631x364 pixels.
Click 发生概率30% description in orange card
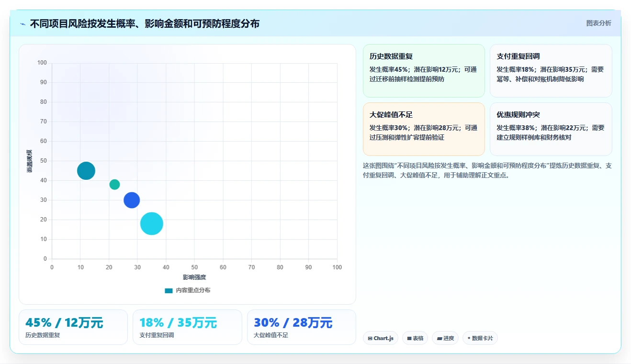(423, 132)
